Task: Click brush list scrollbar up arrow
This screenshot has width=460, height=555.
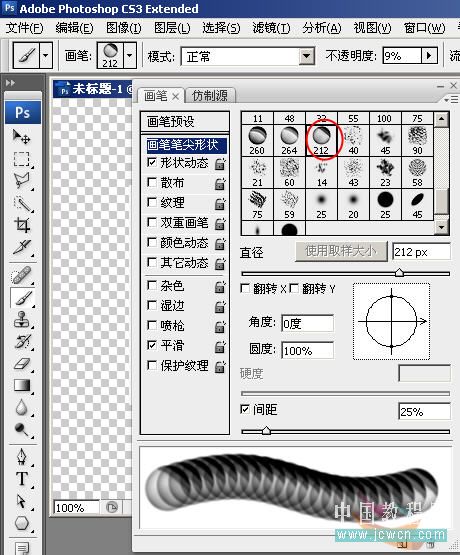Action: click(x=441, y=119)
